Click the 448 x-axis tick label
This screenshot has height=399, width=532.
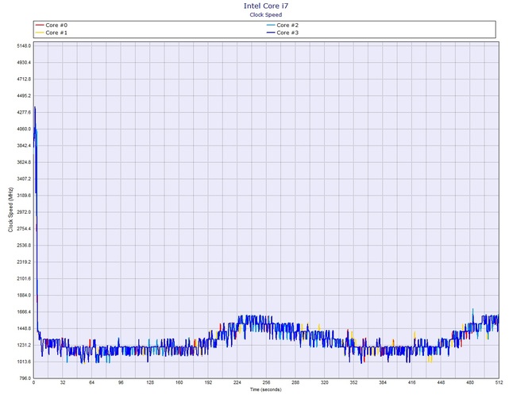[x=441, y=382]
